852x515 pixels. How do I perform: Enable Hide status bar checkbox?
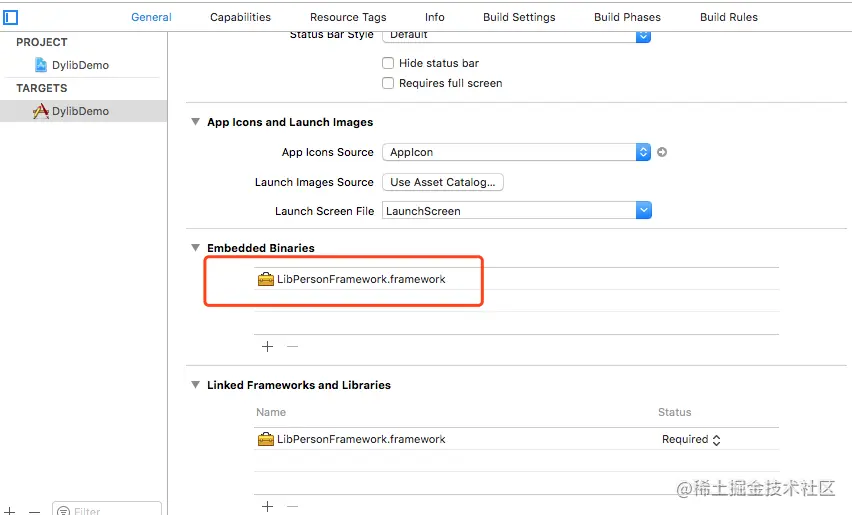pos(388,63)
